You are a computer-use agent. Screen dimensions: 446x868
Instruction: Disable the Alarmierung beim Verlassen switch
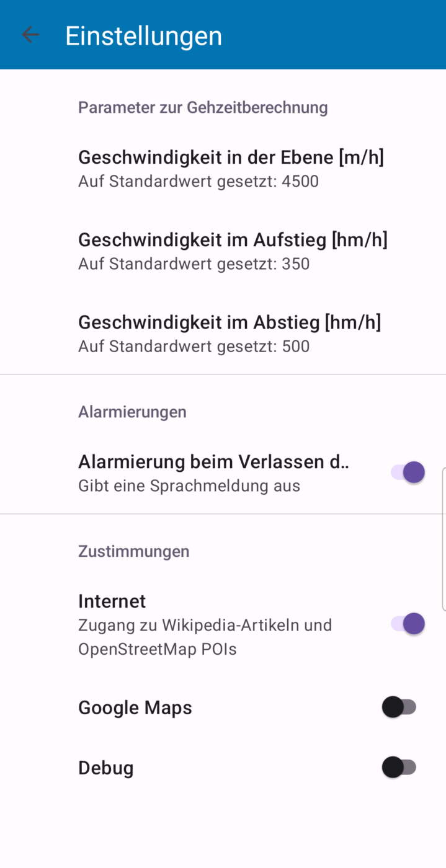(408, 472)
